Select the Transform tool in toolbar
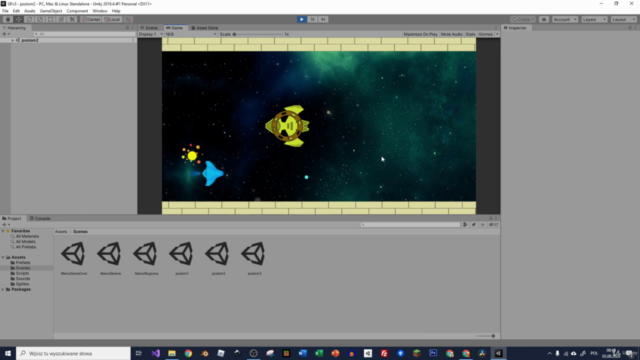640x360 pixels. [61, 19]
